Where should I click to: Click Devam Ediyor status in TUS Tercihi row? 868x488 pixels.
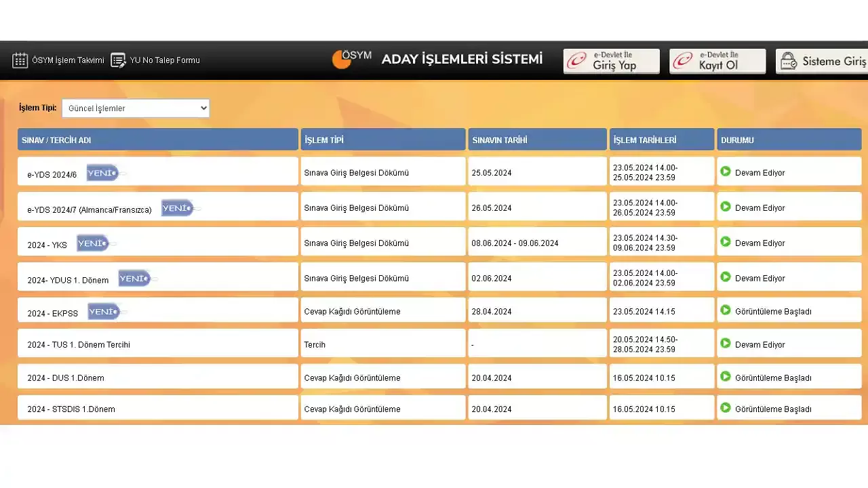click(760, 345)
